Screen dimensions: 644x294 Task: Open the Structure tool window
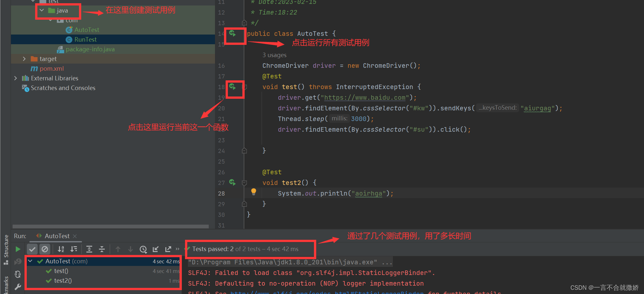point(6,246)
